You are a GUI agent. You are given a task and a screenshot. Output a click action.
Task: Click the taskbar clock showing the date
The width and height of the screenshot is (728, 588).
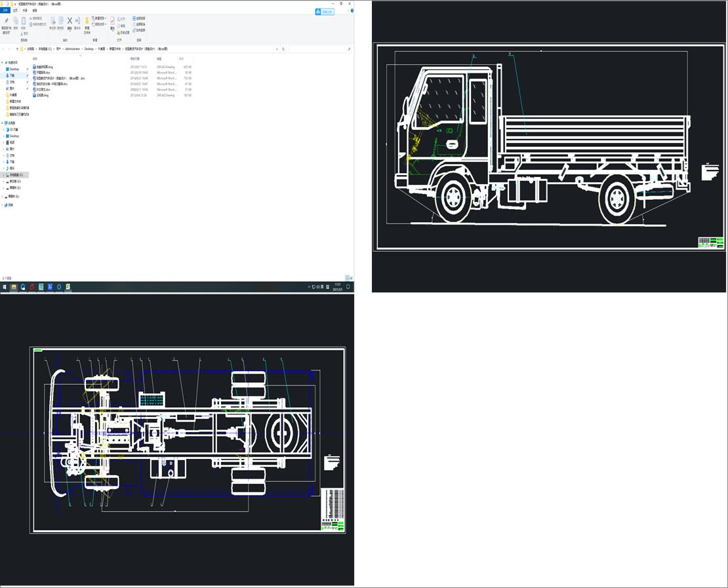338,287
